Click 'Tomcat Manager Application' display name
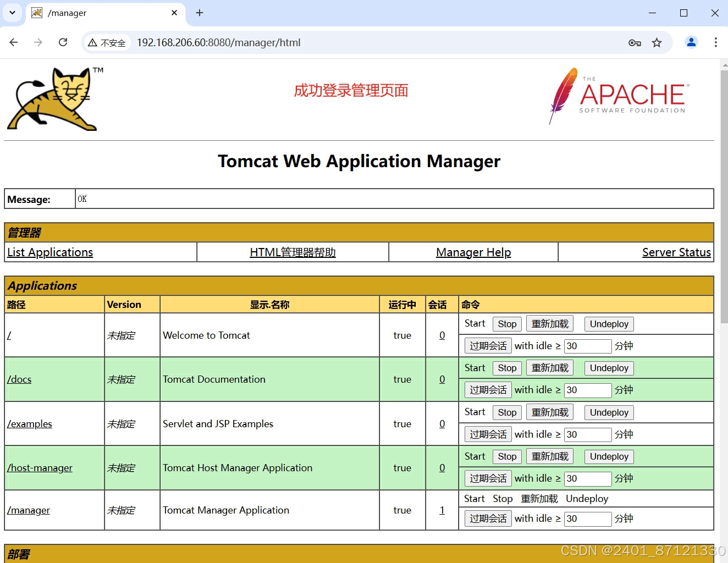This screenshot has height=563, width=728. point(226,510)
